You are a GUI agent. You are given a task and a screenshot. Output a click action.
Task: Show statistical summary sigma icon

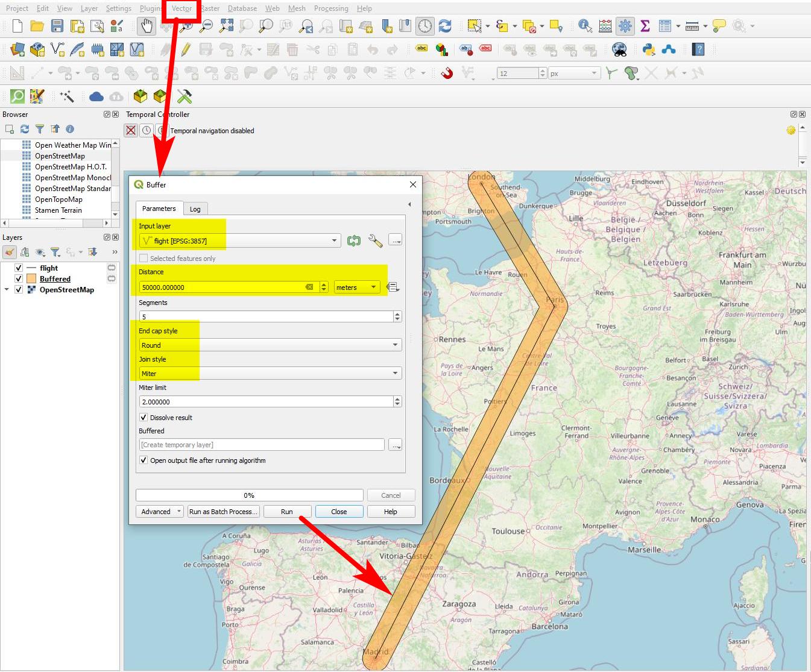click(645, 26)
